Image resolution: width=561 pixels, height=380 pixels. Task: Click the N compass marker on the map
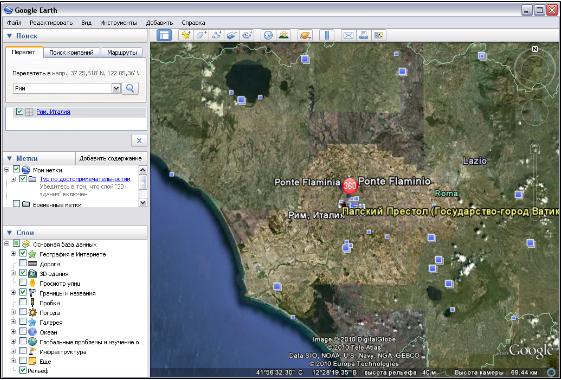point(535,49)
